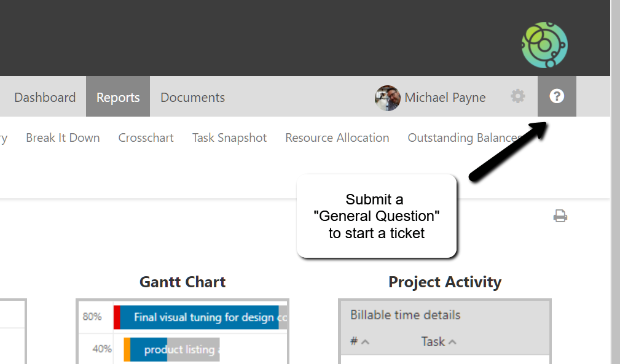
Task: Sort by the Task column caret
Action: 452,342
